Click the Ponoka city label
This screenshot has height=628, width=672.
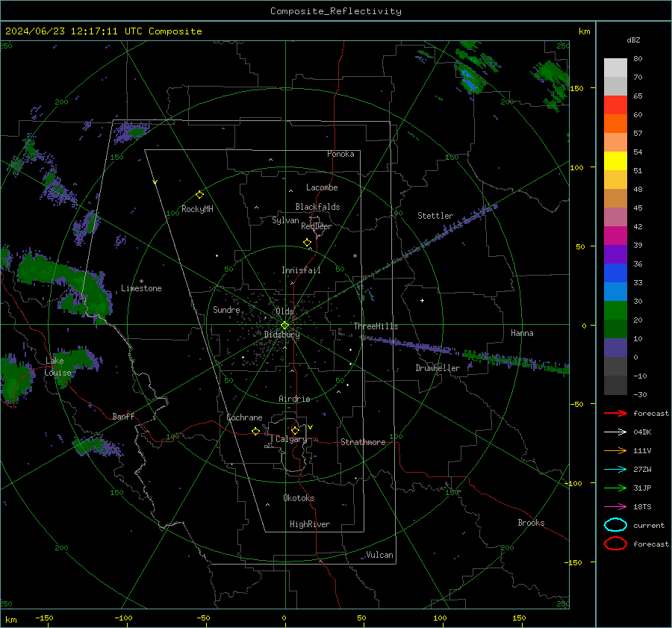(x=340, y=154)
